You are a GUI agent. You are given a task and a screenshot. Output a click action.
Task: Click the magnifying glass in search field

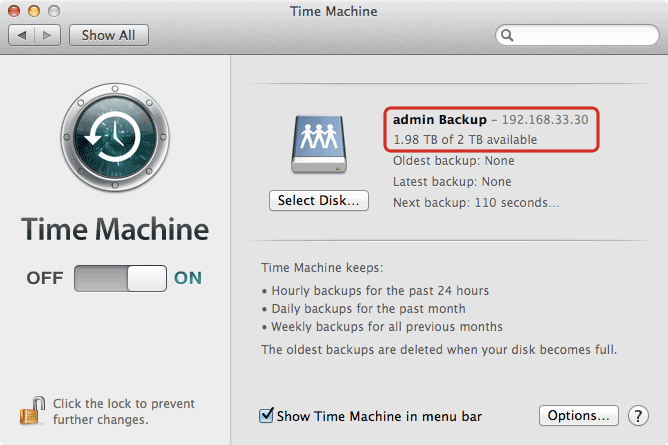508,35
